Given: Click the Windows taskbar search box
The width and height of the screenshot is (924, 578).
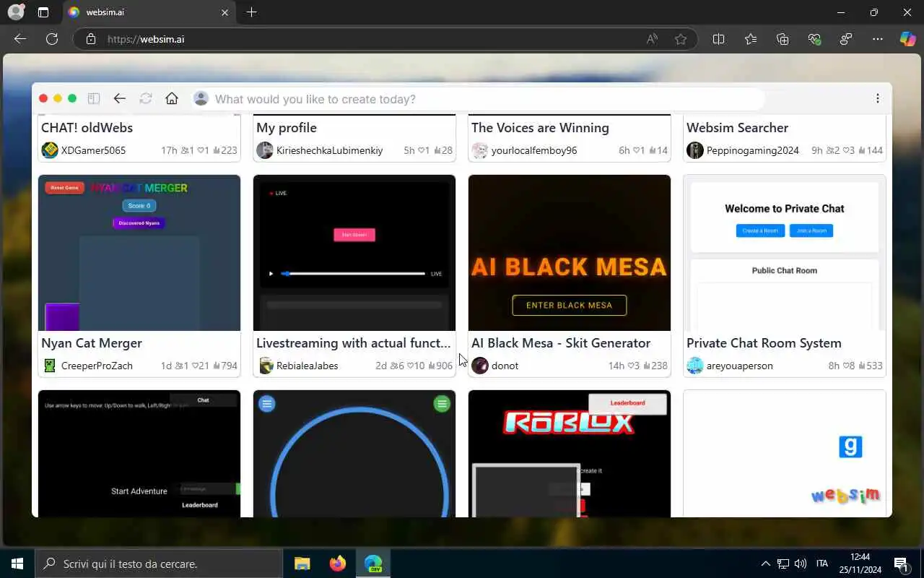Looking at the screenshot, I should [159, 564].
